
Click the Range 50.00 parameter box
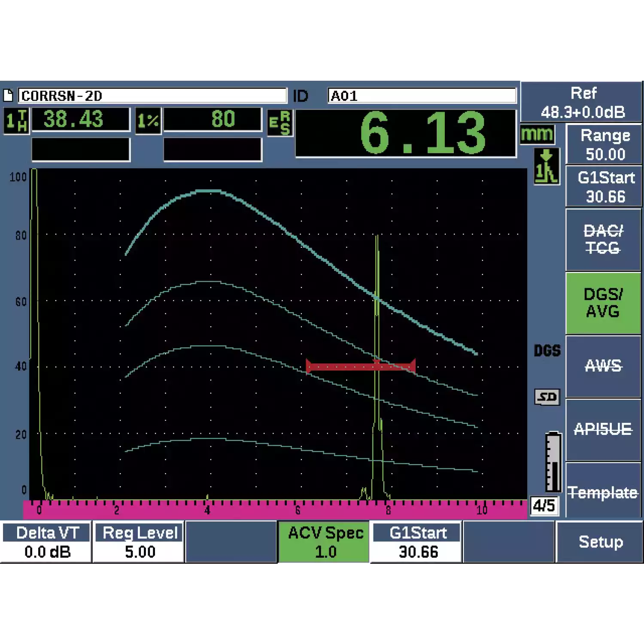605,145
